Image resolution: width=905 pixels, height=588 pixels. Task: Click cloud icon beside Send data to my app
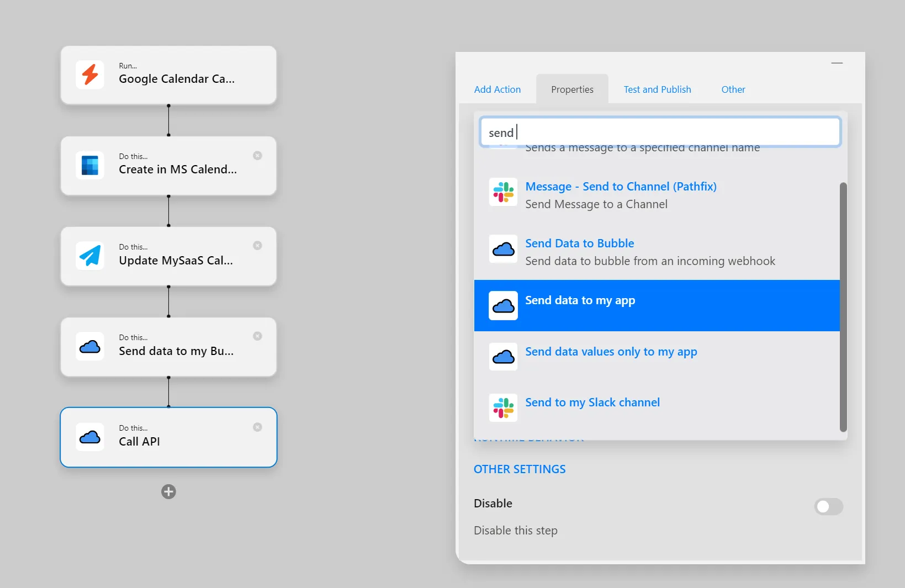click(x=503, y=305)
